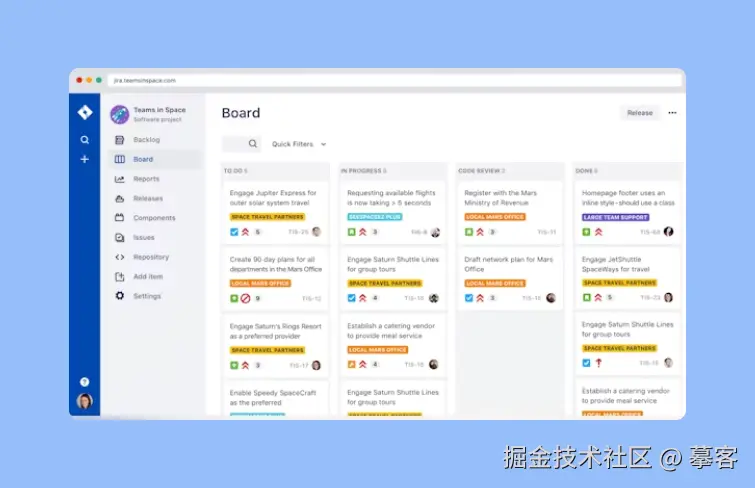Image resolution: width=755 pixels, height=488 pixels.
Task: Click assignee avatar on In Progress catering card
Action: 434,364
